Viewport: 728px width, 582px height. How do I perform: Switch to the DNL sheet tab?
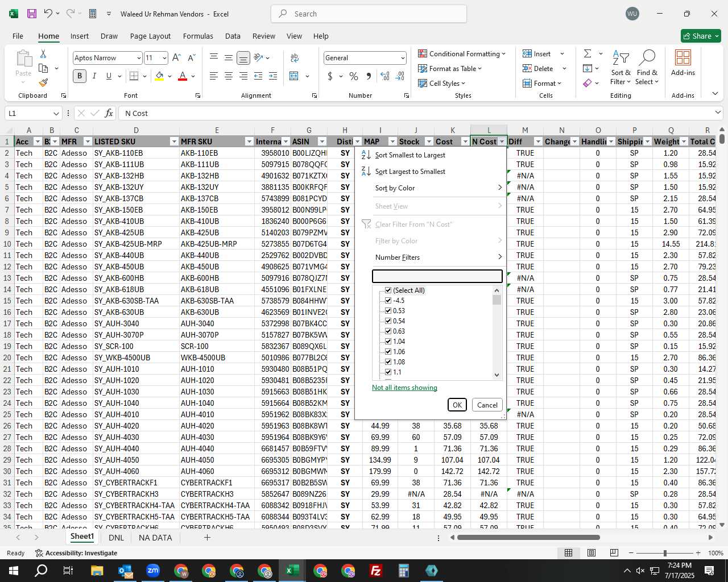(x=116, y=537)
